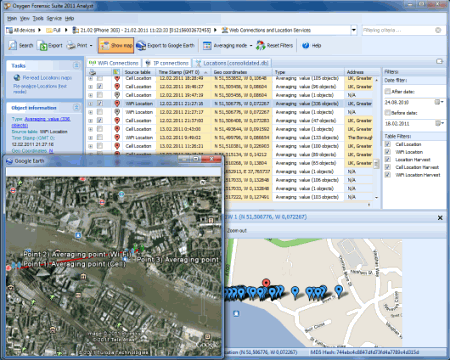Click Re-analyze Locations (test mode) link
Screen dimensions: 450x360
point(40,89)
